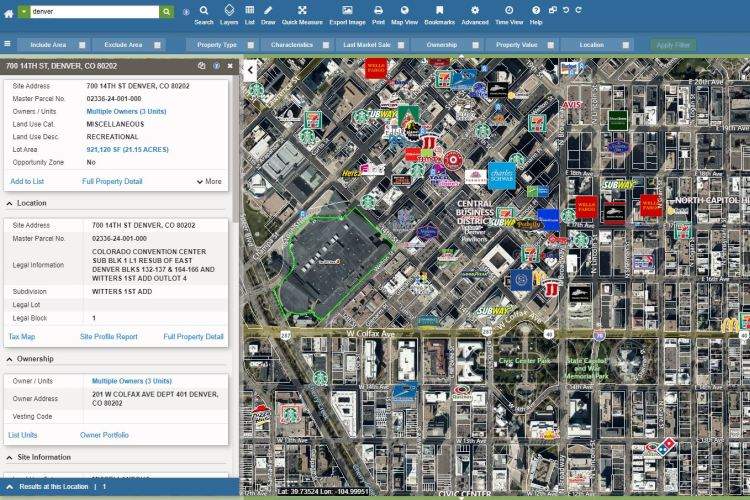
Task: Open the Include Area filter
Action: pyautogui.click(x=48, y=45)
